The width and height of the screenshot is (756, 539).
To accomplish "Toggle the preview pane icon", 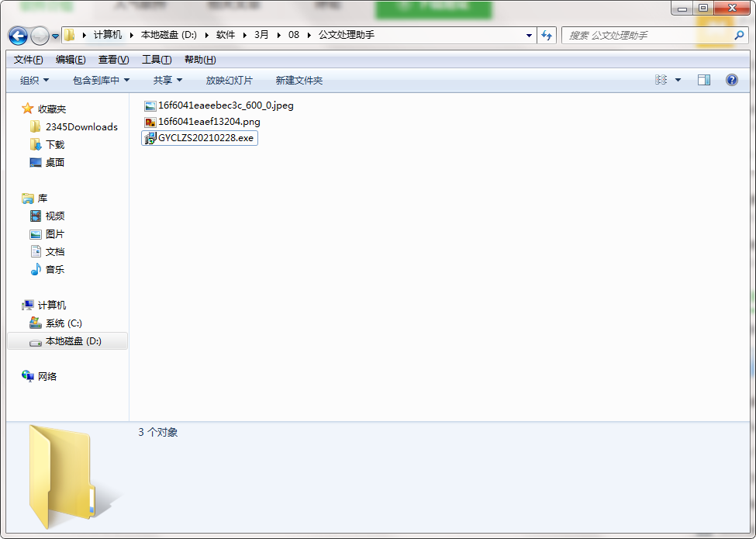I will tap(704, 80).
